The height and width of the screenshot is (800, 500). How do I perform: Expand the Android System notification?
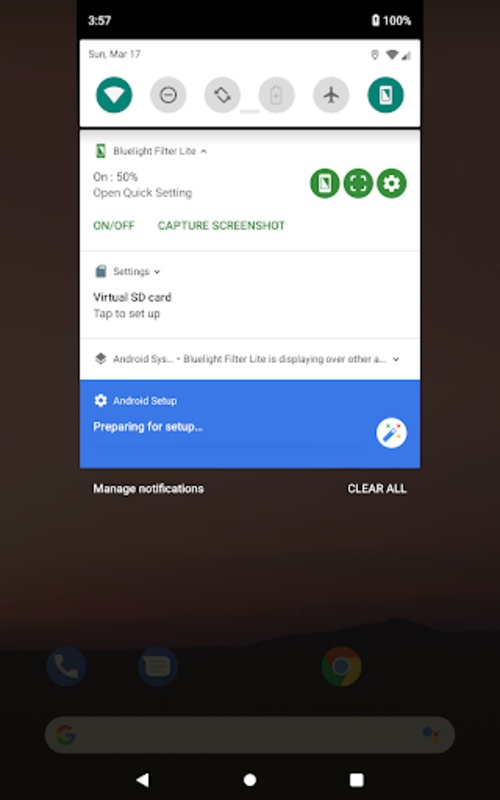coord(395,359)
